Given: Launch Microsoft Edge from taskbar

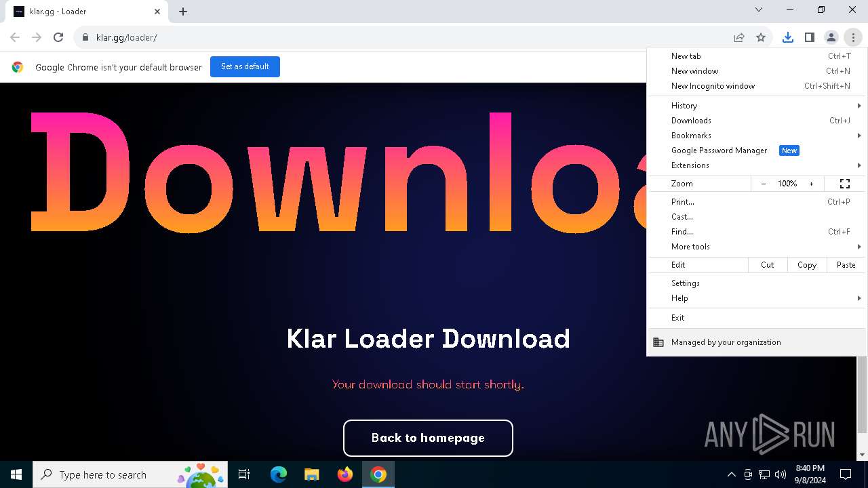Looking at the screenshot, I should point(279,474).
